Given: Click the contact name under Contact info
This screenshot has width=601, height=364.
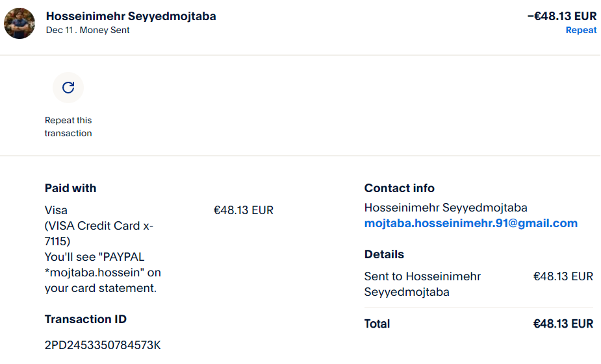Looking at the screenshot, I should [x=446, y=208].
